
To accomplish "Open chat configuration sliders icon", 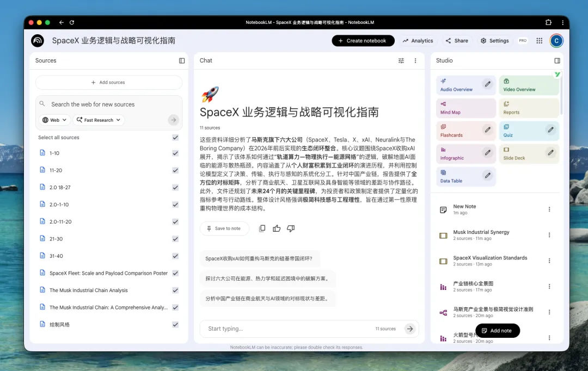I will 401,61.
